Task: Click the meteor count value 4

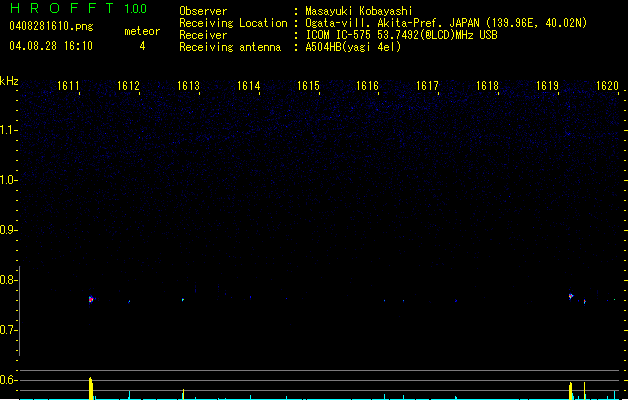Action: click(142, 46)
